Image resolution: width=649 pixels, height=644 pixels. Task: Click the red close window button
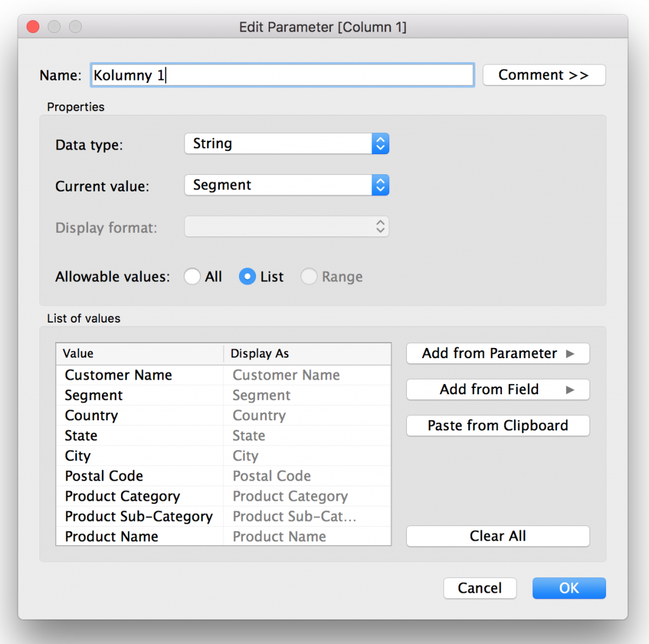point(33,27)
